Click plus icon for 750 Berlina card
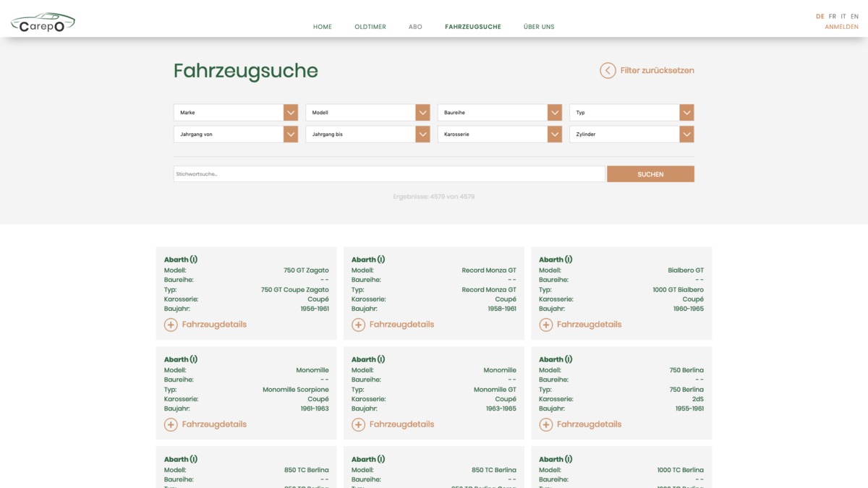This screenshot has width=868, height=488. (x=546, y=424)
